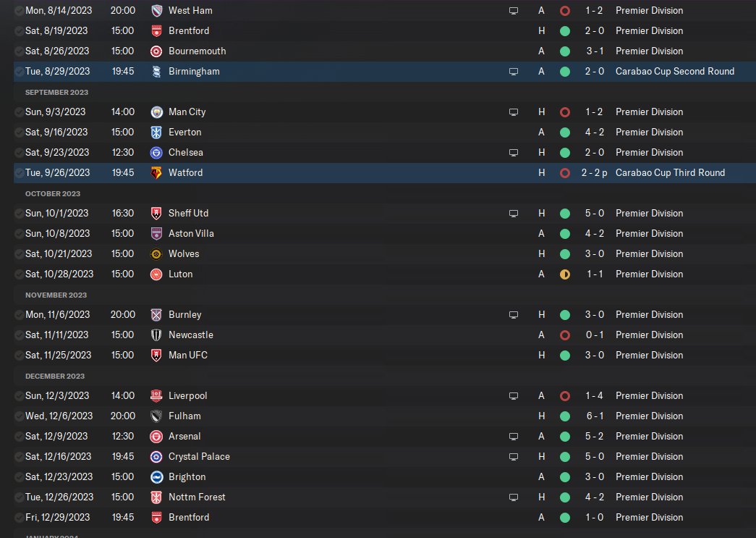Viewport: 756px width, 538px height.
Task: Click the green win indicator for Fulham
Action: [x=565, y=416]
